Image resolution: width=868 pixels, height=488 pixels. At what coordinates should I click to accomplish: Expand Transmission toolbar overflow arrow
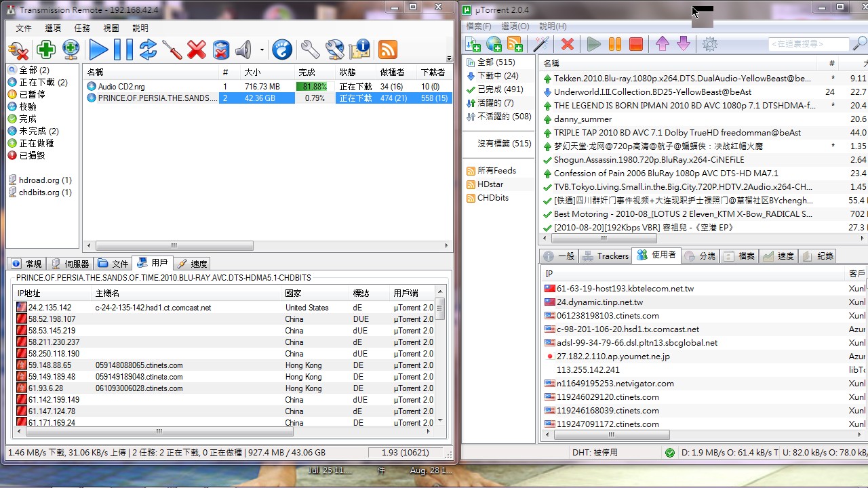(449, 59)
